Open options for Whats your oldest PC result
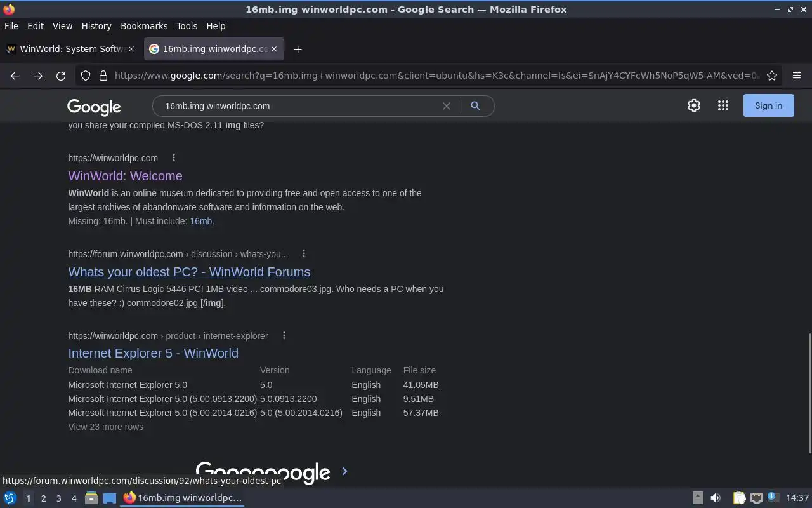The width and height of the screenshot is (812, 508). [304, 254]
